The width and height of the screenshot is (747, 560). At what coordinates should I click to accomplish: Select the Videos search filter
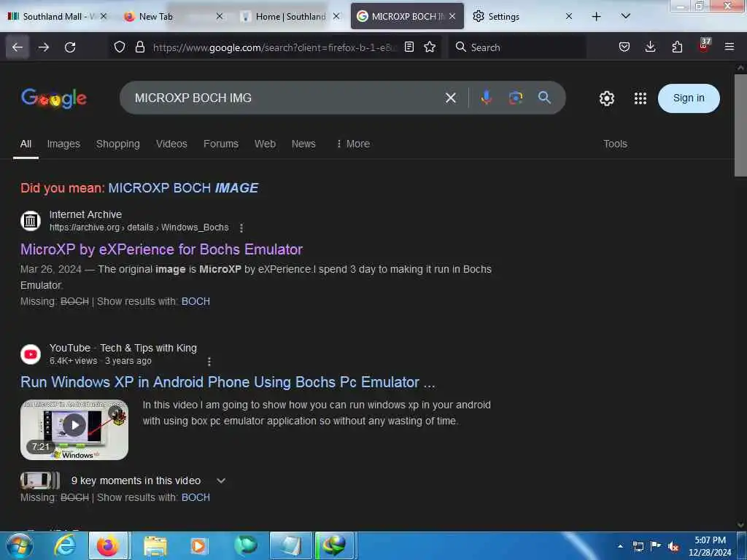point(171,144)
